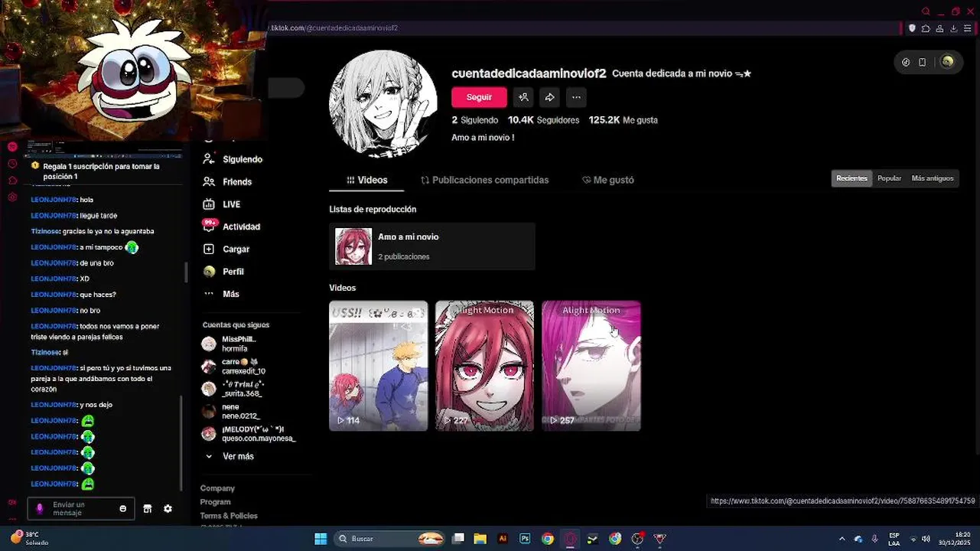This screenshot has height=551, width=980.
Task: Open LIVE in the TikTok sidebar
Action: point(222,204)
